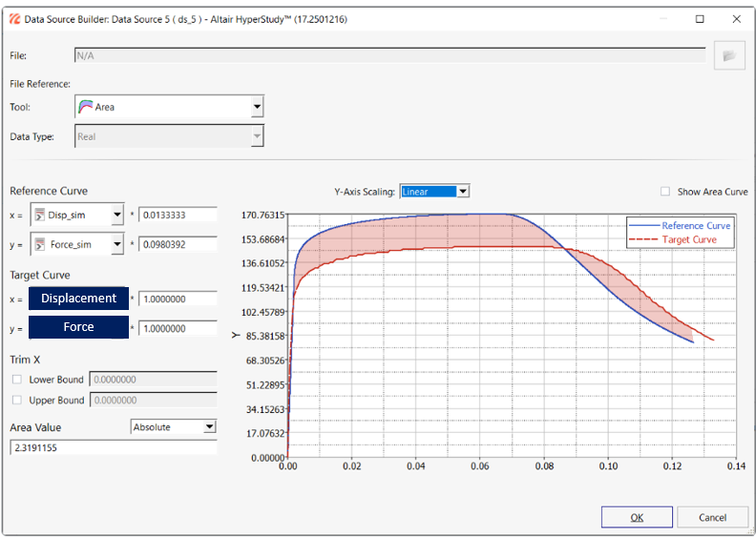Image resolution: width=756 pixels, height=537 pixels.
Task: Select the Target Curve Force field
Action: [78, 327]
